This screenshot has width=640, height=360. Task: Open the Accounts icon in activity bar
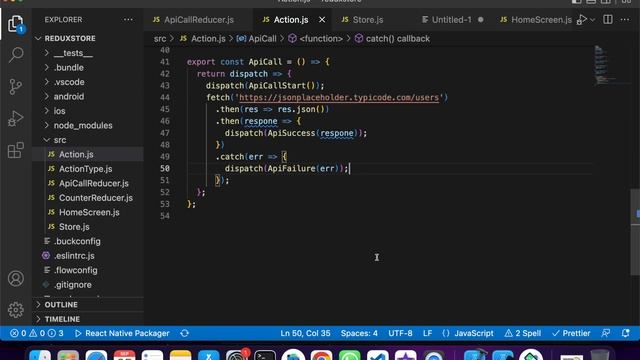click(x=16, y=278)
